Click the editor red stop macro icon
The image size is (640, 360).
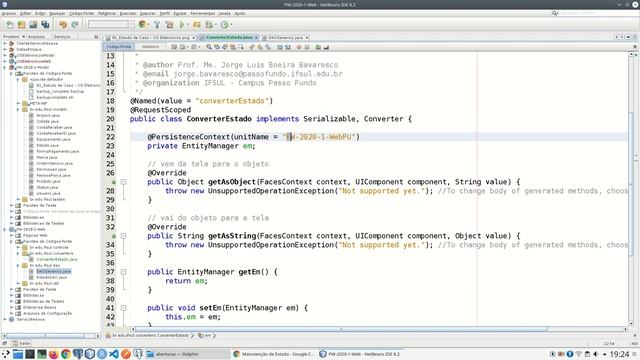(299, 47)
